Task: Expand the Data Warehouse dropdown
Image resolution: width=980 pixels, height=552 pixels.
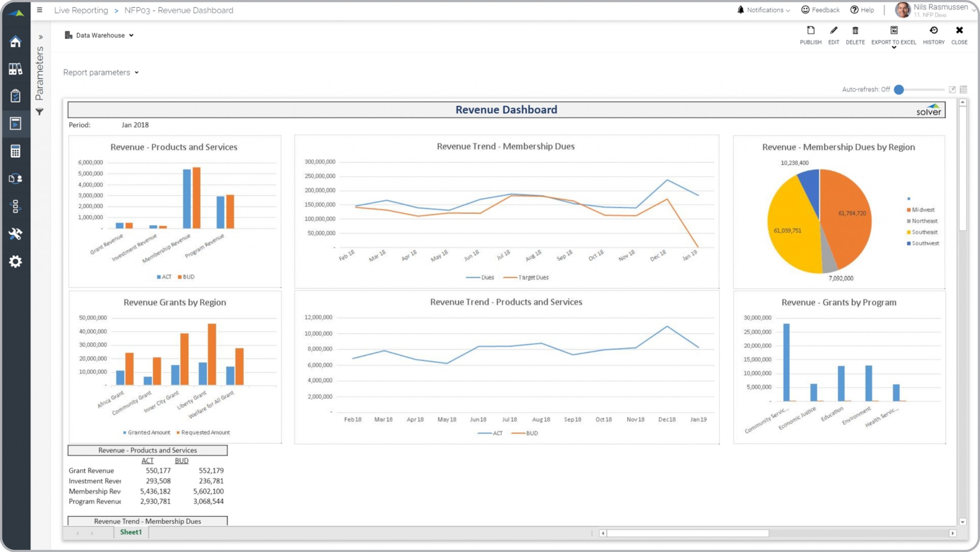Action: [100, 35]
